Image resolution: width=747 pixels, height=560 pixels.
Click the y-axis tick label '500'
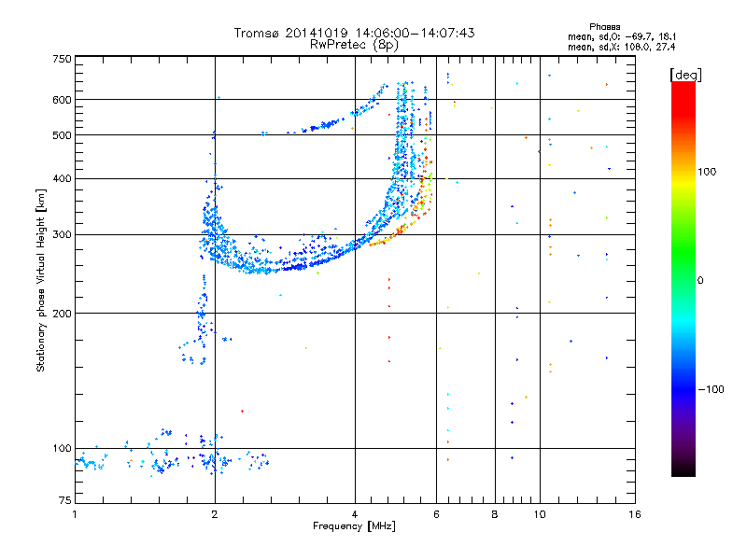(x=62, y=135)
